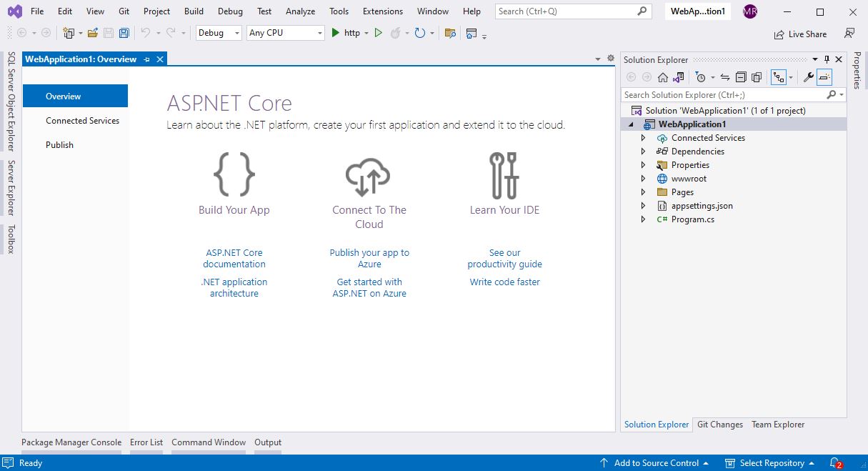Image resolution: width=868 pixels, height=471 pixels.
Task: Click the search magnifier in Solution Explorer search
Action: [x=832, y=94]
